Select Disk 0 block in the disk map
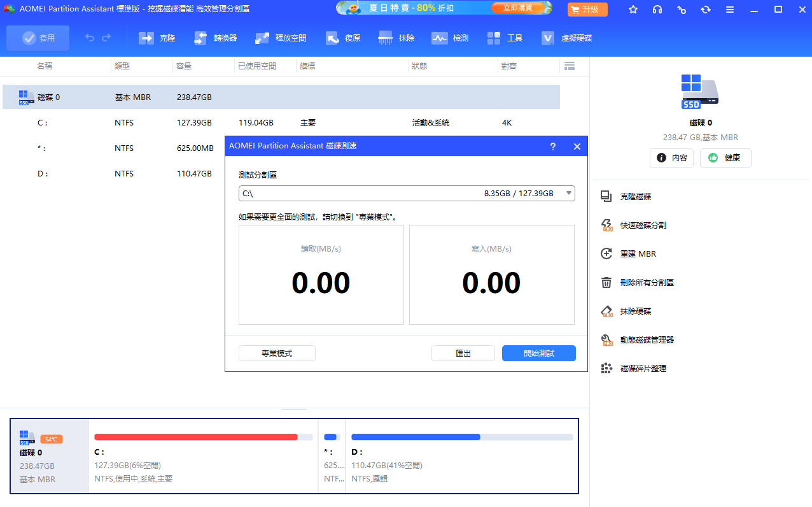Viewport: 812px width, 507px height. point(50,456)
